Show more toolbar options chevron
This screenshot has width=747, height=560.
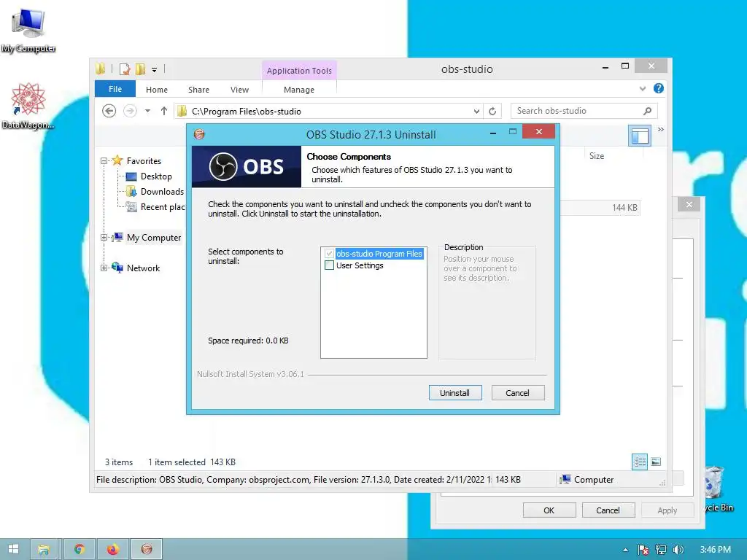[x=661, y=130]
